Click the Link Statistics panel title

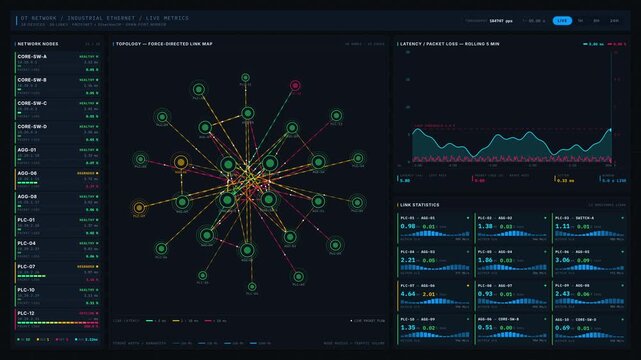click(419, 205)
